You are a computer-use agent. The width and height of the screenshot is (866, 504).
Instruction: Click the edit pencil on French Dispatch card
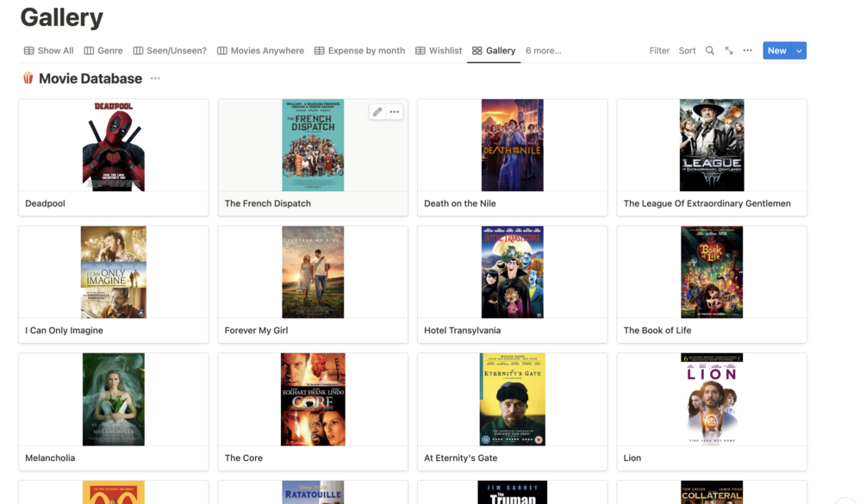377,111
